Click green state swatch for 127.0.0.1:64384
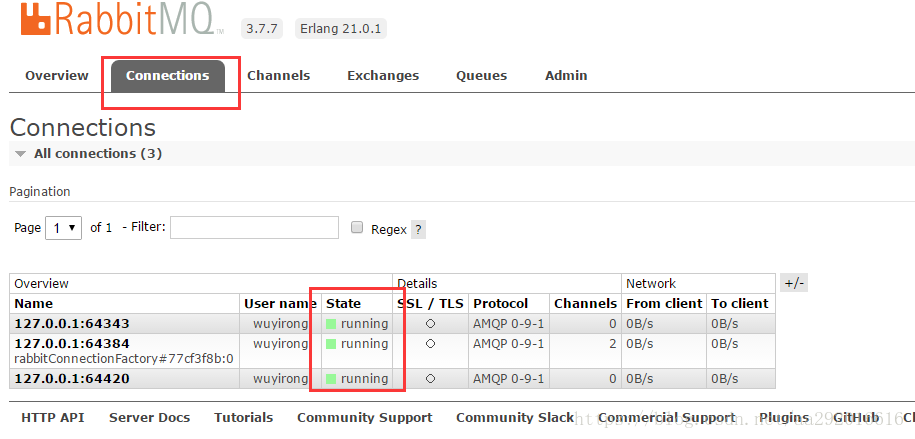The height and width of the screenshot is (439, 915). click(x=331, y=344)
